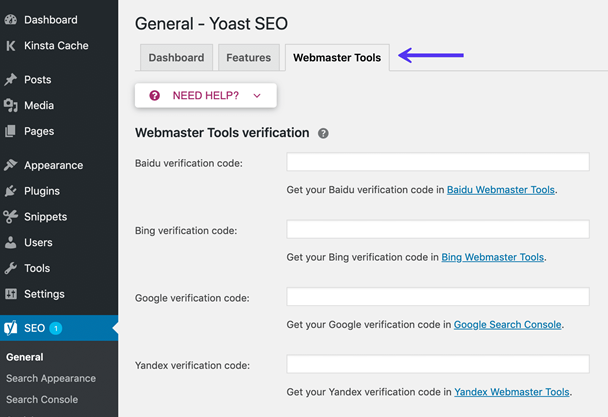The image size is (608, 417).
Task: Click the Media icon in sidebar
Action: (11, 105)
